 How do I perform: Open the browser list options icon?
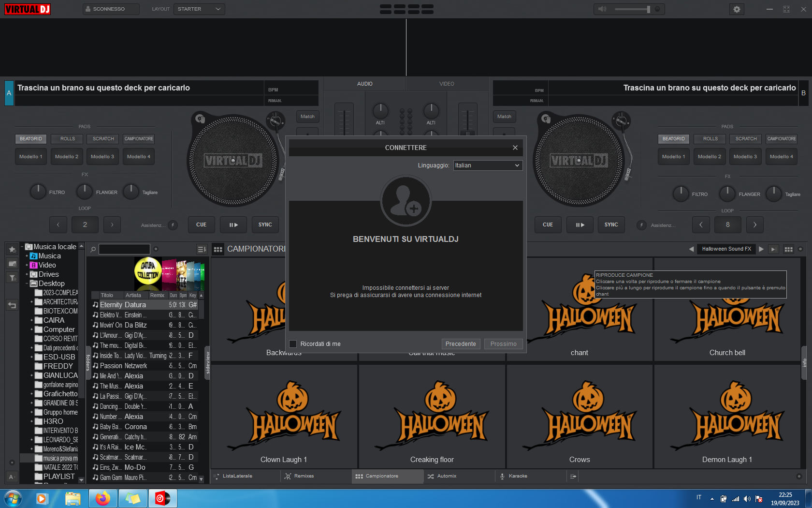point(202,249)
